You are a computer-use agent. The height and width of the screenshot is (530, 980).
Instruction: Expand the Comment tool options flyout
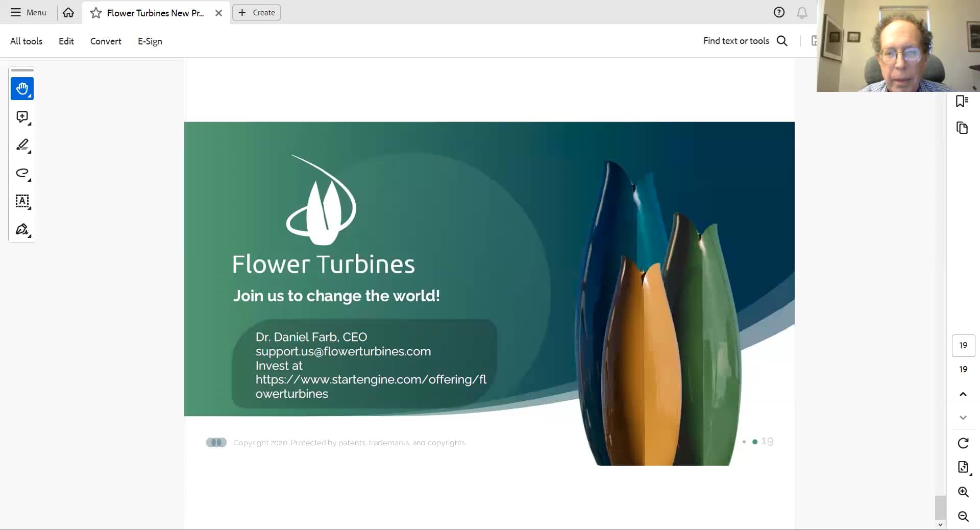(29, 125)
